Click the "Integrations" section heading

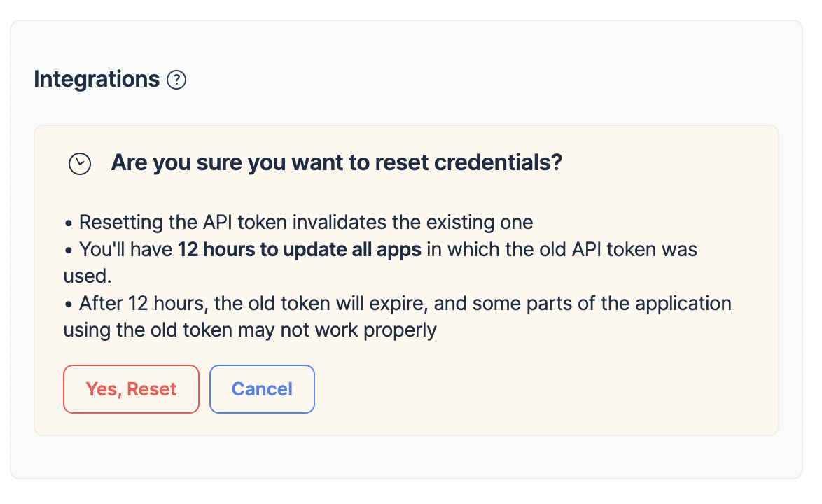97,80
